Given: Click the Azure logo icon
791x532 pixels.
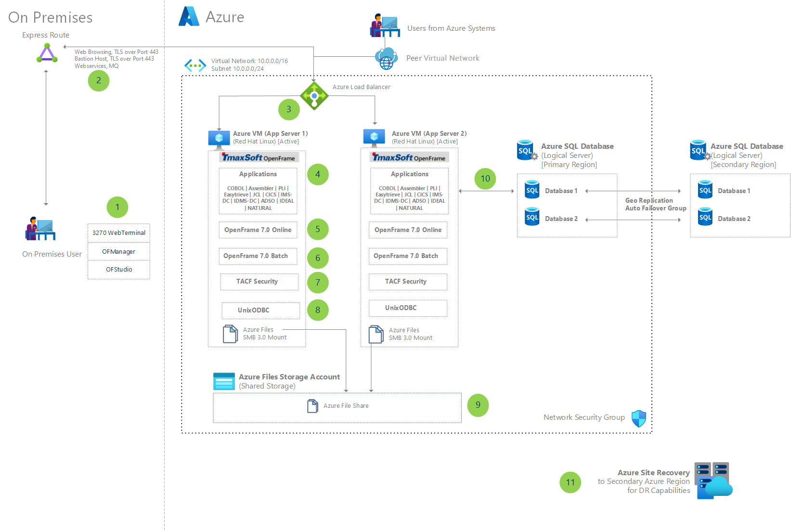Looking at the screenshot, I should coord(189,16).
